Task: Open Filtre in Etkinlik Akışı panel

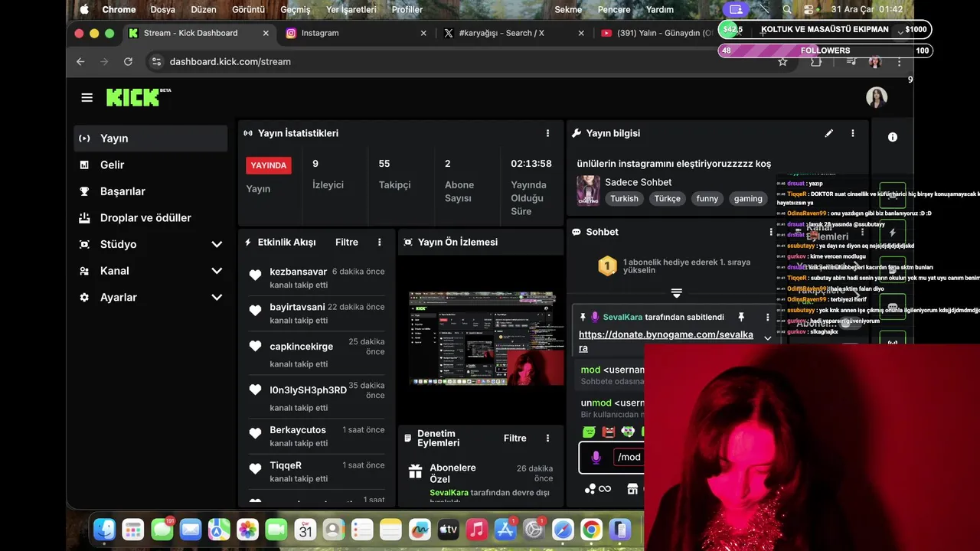Action: click(x=347, y=242)
